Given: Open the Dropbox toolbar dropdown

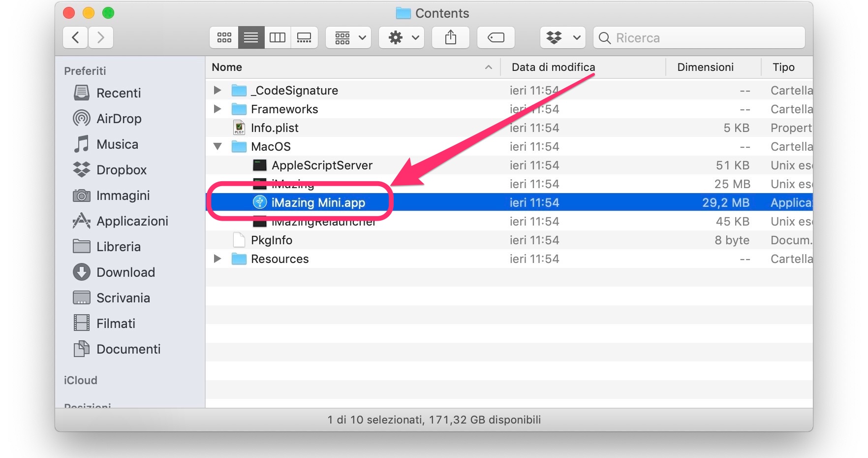Looking at the screenshot, I should (x=563, y=37).
